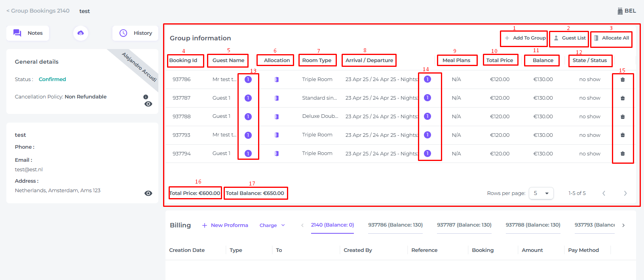Image resolution: width=644 pixels, height=280 pixels.
Task: Open guest info icon for booking 937788
Action: point(248,117)
